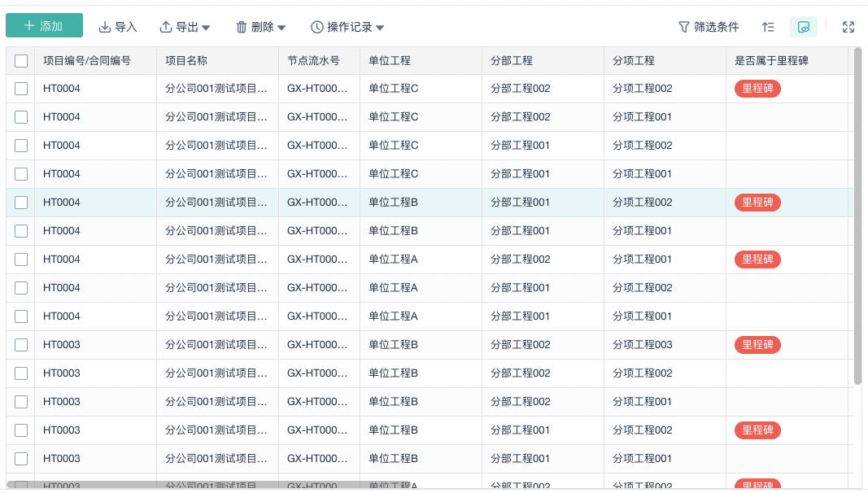Toggle the highlighted green view icon

tap(803, 27)
